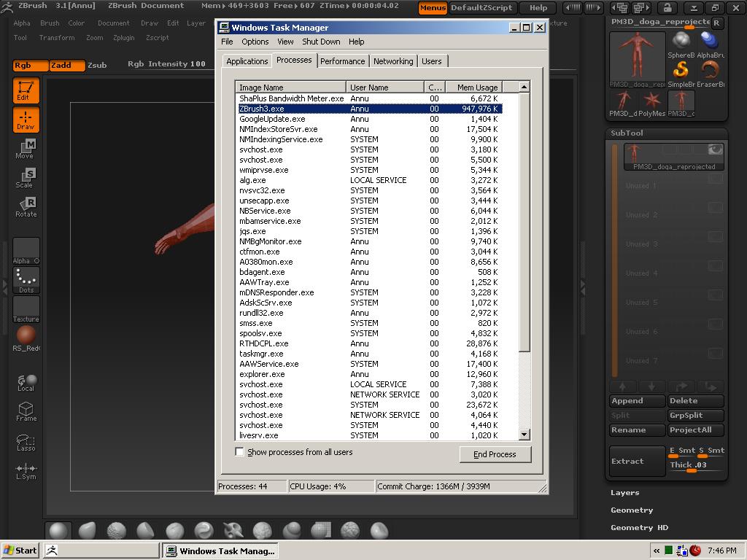The image size is (747, 560).
Task: Activate the Edit mode button in ZBrush
Action: coord(26,90)
